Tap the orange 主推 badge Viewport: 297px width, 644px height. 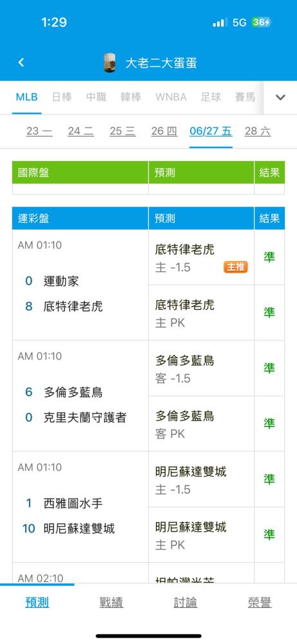pyautogui.click(x=236, y=267)
